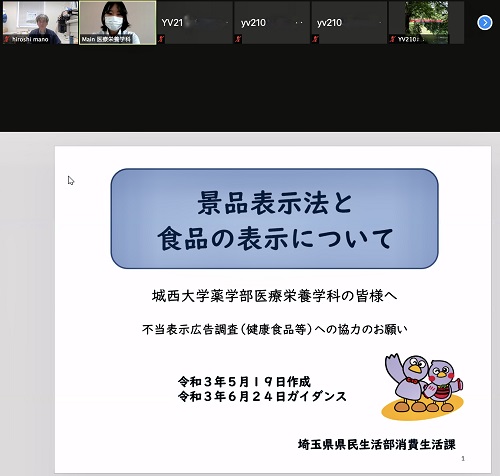Click muted mic icon on park-photo tile
Screen dimensions: 500x476
393,39
